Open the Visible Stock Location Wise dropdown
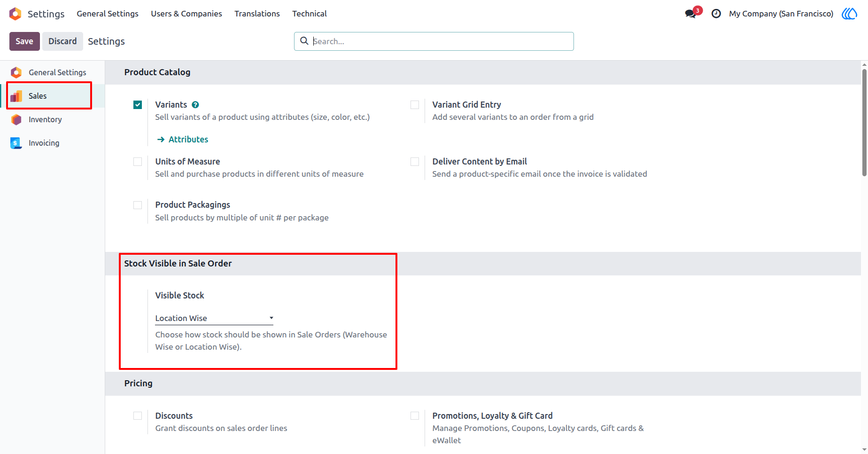868x454 pixels. 214,318
